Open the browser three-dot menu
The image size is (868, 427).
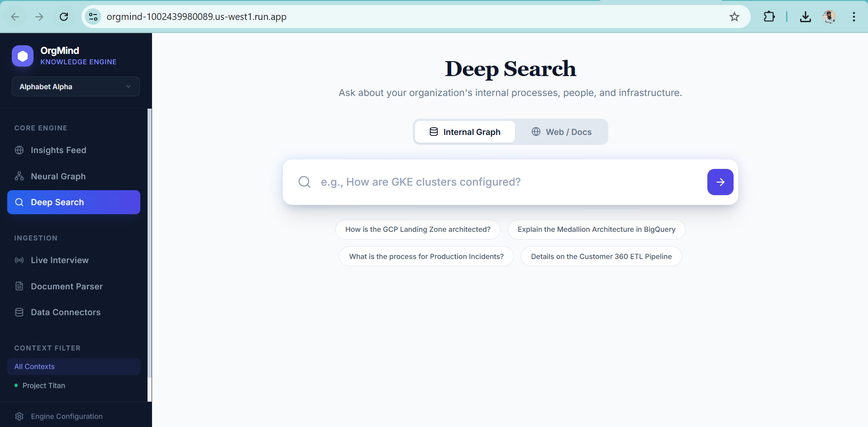(x=854, y=17)
